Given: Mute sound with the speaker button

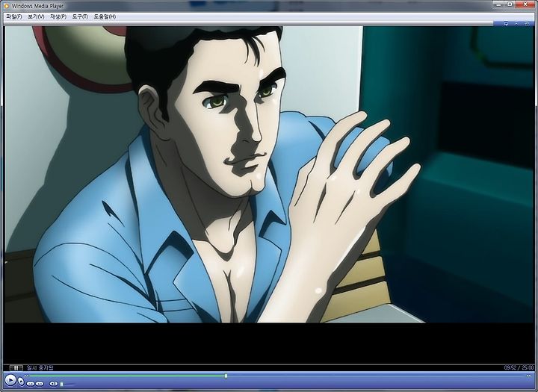Looking at the screenshot, I should pos(53,384).
